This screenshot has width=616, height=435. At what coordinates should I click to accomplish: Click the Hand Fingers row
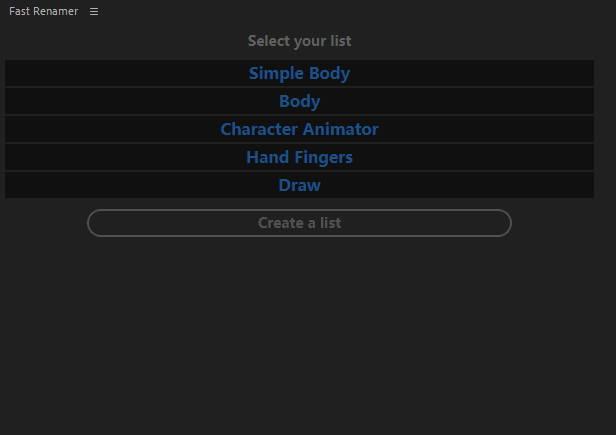(299, 157)
